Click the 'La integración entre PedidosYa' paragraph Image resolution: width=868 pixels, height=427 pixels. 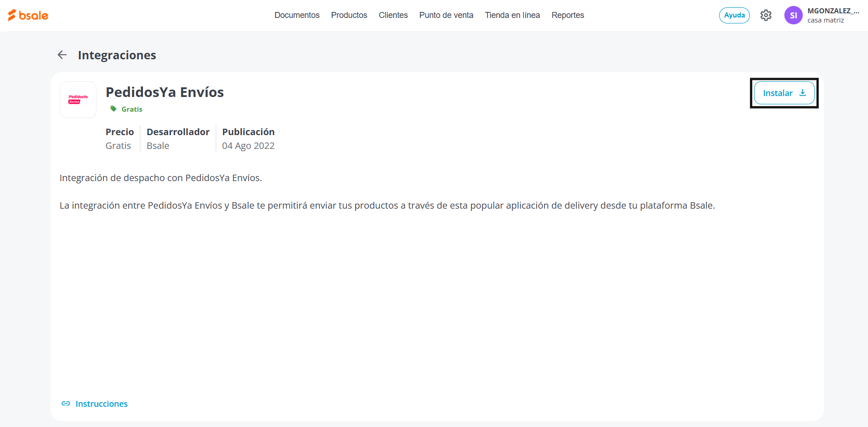(x=387, y=205)
